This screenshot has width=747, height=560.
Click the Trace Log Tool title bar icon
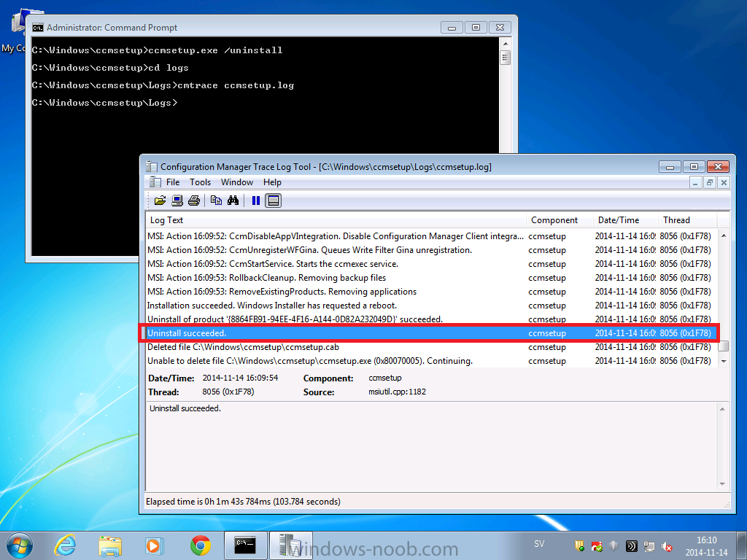[152, 167]
